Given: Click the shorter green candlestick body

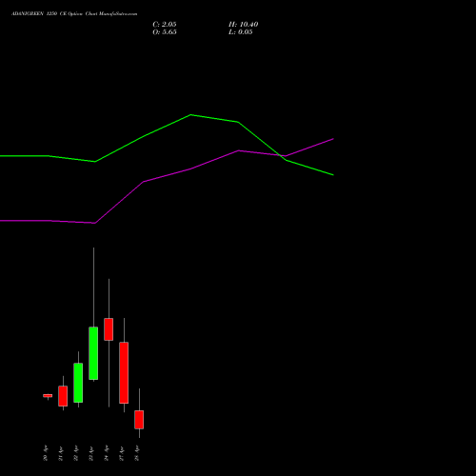Looking at the screenshot, I should click(78, 383).
